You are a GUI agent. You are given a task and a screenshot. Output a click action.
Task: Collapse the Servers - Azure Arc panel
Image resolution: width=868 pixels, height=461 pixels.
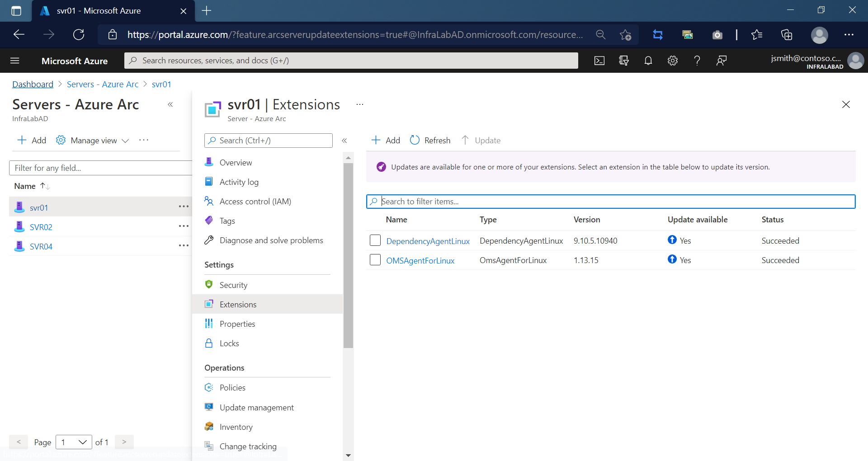(x=170, y=104)
